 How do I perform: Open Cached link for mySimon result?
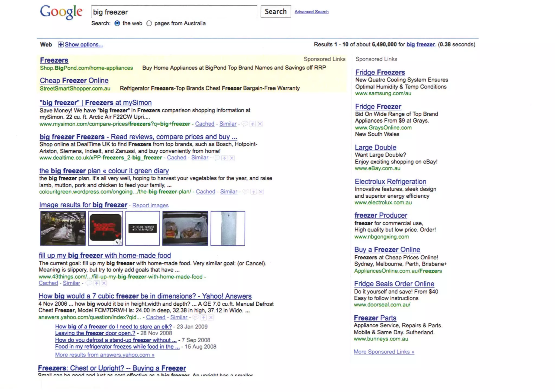point(205,124)
